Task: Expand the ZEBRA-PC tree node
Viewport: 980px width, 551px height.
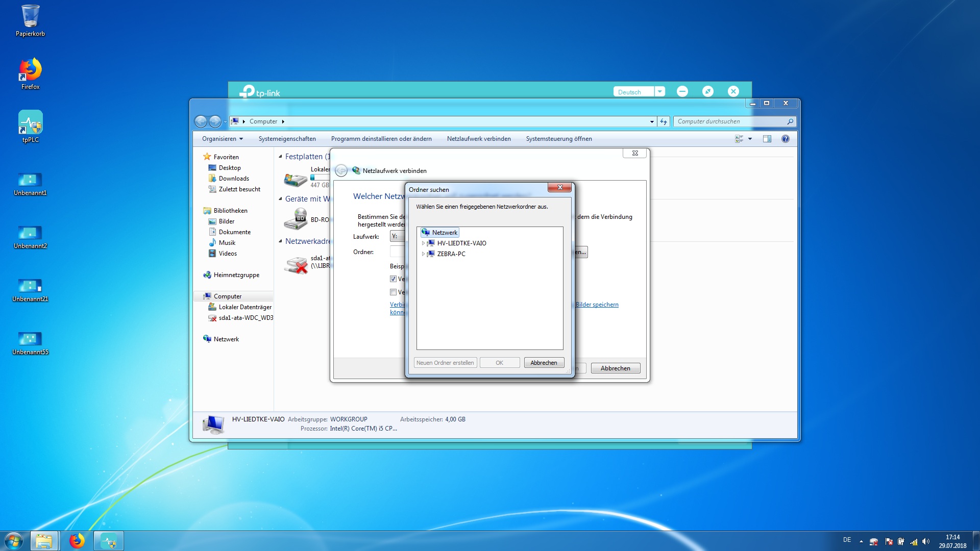Action: pyautogui.click(x=423, y=254)
